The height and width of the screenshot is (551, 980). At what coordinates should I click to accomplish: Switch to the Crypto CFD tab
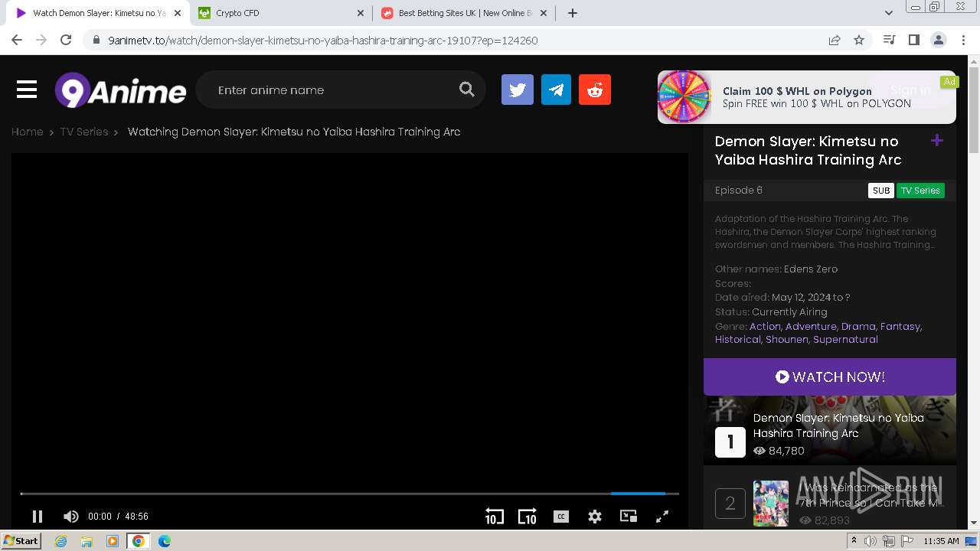282,13
